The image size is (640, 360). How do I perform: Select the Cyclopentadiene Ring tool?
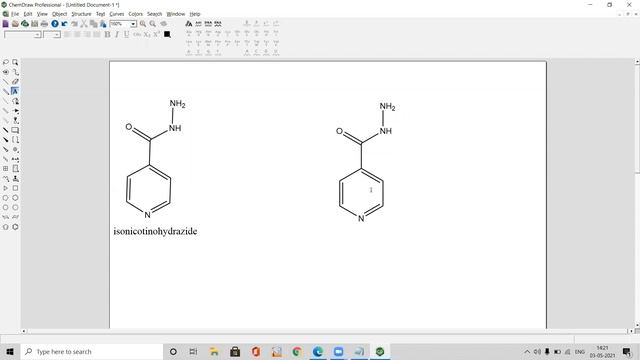pyautogui.click(x=6, y=227)
